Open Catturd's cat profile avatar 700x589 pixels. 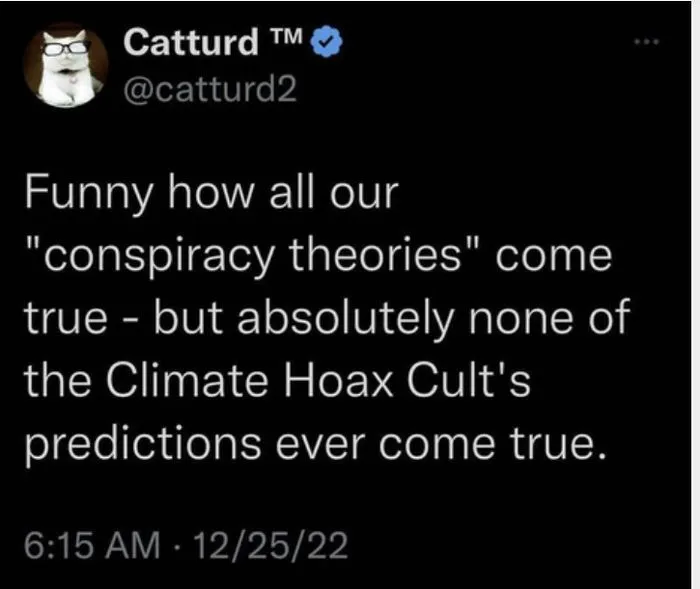65,62
